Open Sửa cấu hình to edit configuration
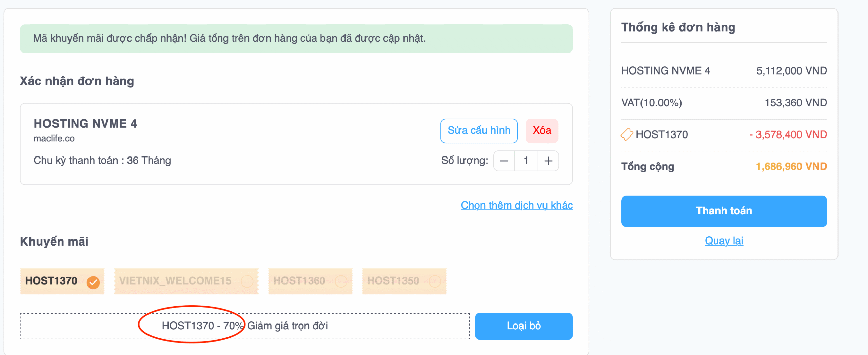The width and height of the screenshot is (868, 355). (x=479, y=131)
